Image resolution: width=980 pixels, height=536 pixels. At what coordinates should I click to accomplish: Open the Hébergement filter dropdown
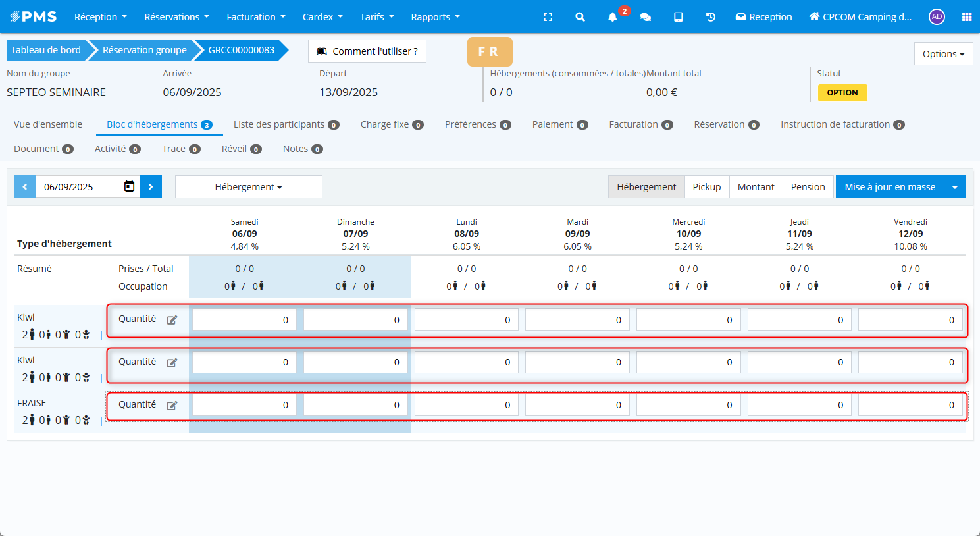point(248,187)
